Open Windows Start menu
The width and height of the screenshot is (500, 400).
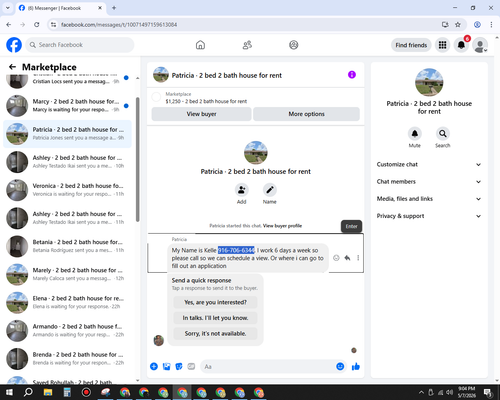9,392
